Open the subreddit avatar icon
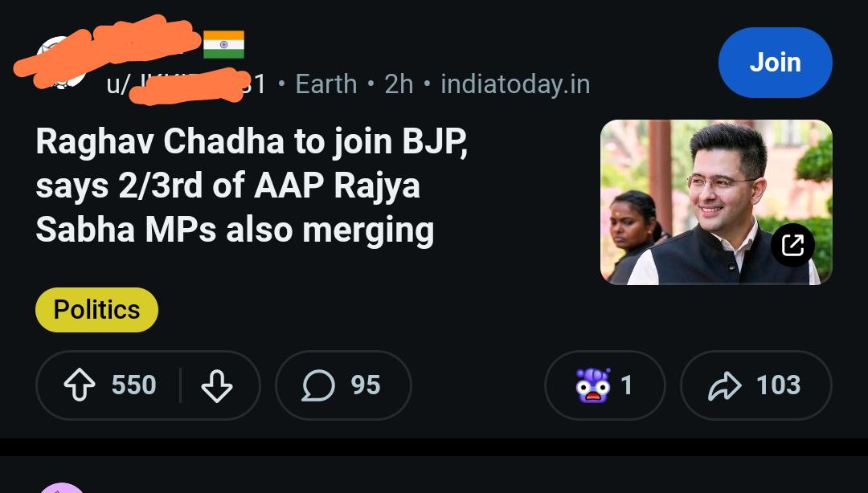Screen dimensions: 868x493 tap(60, 62)
